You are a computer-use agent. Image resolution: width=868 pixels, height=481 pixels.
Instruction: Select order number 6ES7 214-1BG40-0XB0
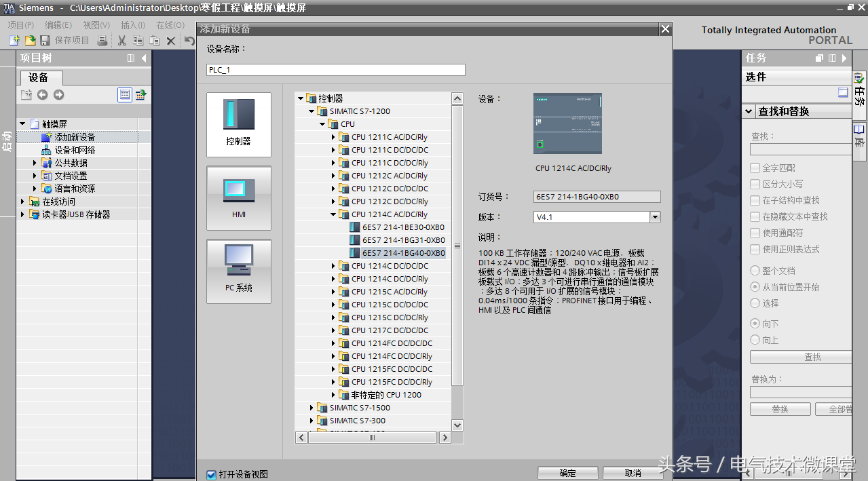403,253
